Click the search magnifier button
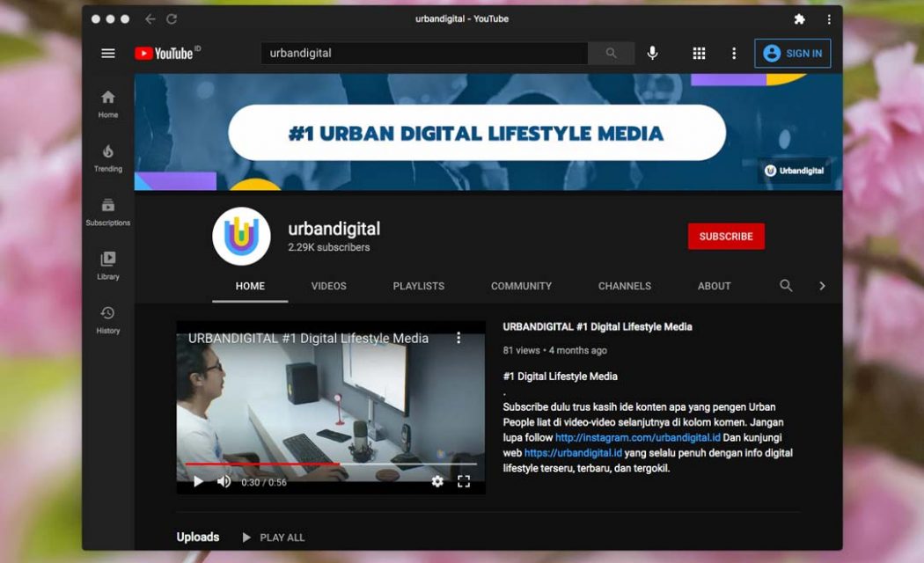The height and width of the screenshot is (563, 924). 611,53
